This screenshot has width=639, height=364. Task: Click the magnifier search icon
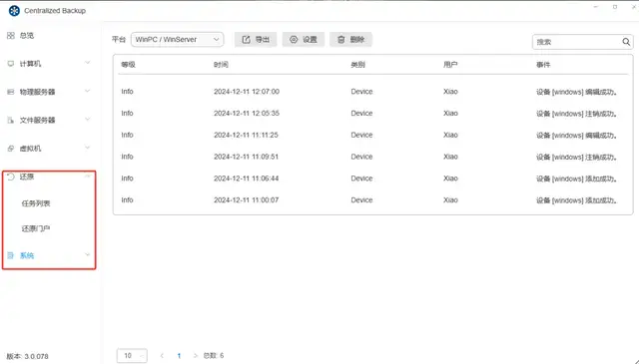[x=626, y=42]
